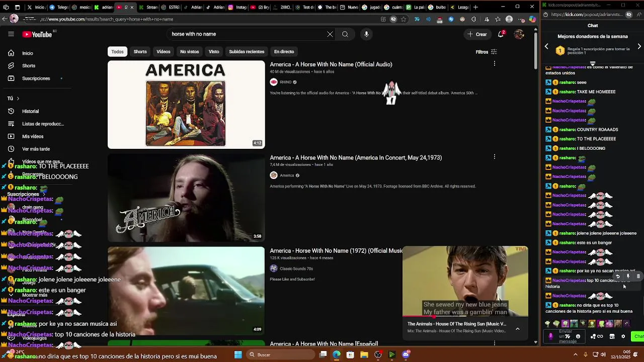Bookmark the page with the star icon
Screen dimensions: 644x362
404,19
